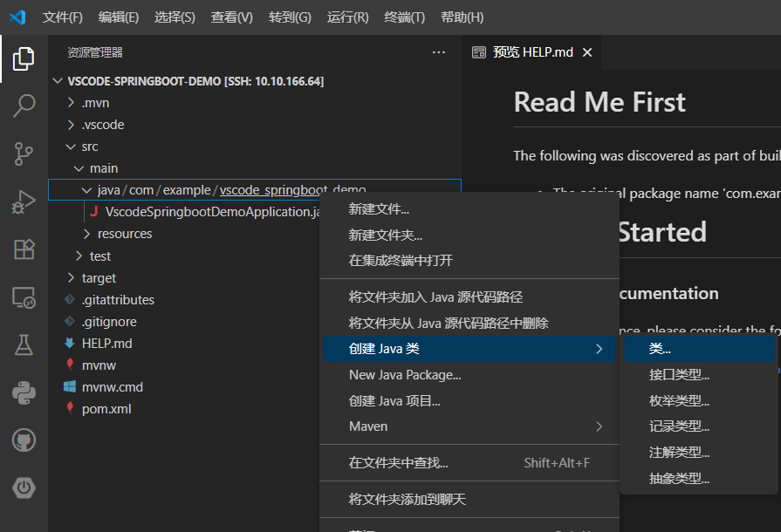This screenshot has width=781, height=532.
Task: Select 将文件夹加入 Java 源代码路径
Action: pos(469,297)
